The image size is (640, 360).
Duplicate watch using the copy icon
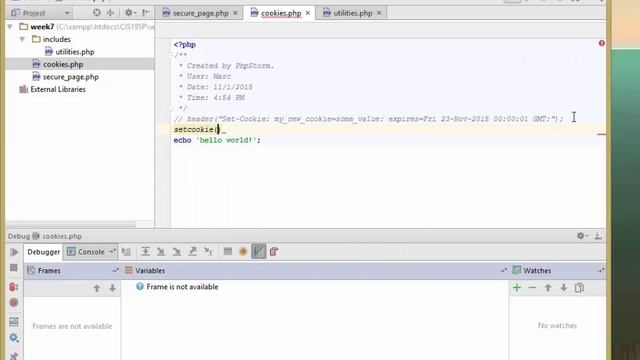[579, 288]
